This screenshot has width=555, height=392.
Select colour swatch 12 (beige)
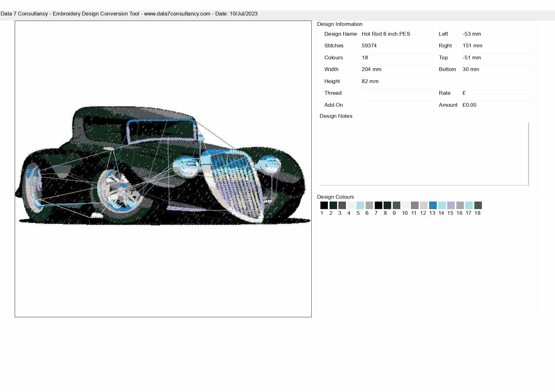pos(424,205)
